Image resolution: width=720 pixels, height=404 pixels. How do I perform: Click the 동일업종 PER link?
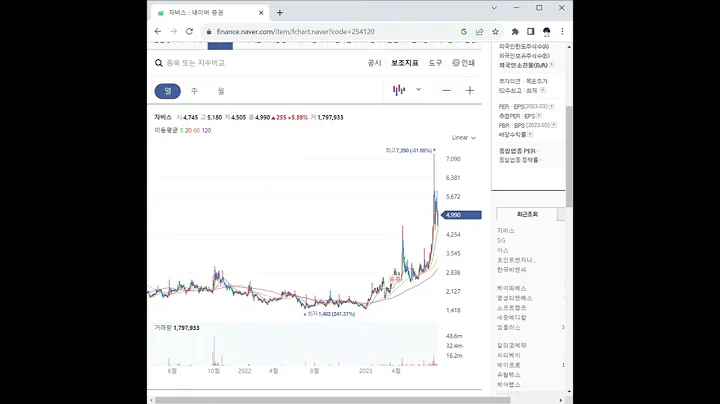pos(518,151)
